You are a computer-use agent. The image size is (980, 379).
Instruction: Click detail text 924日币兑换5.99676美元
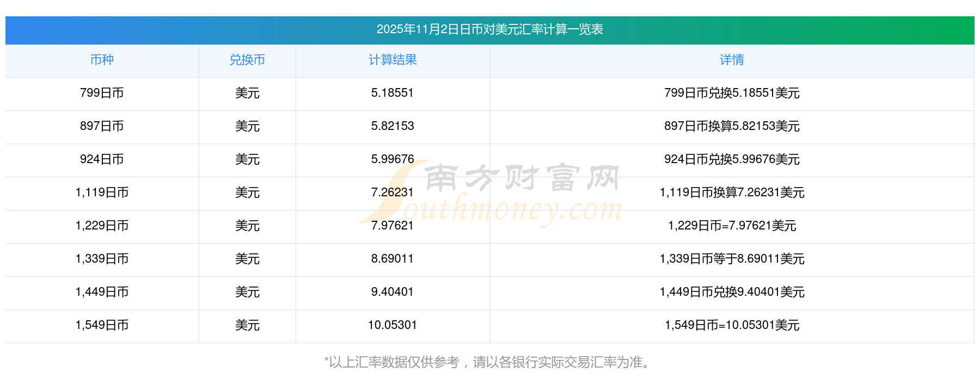732,159
